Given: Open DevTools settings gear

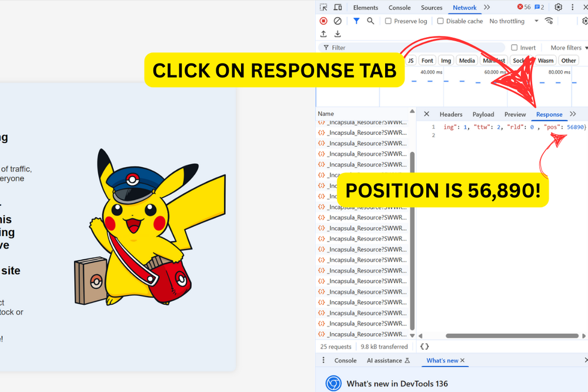Looking at the screenshot, I should click(558, 8).
